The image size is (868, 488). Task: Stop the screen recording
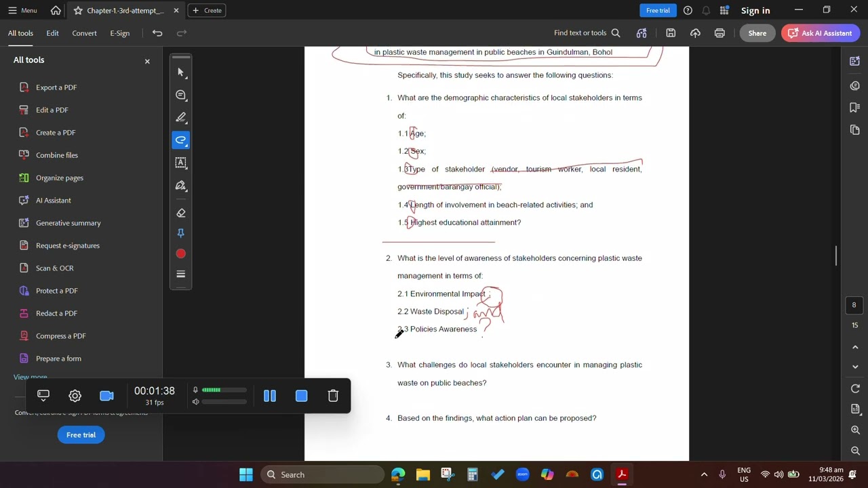coord(302,396)
